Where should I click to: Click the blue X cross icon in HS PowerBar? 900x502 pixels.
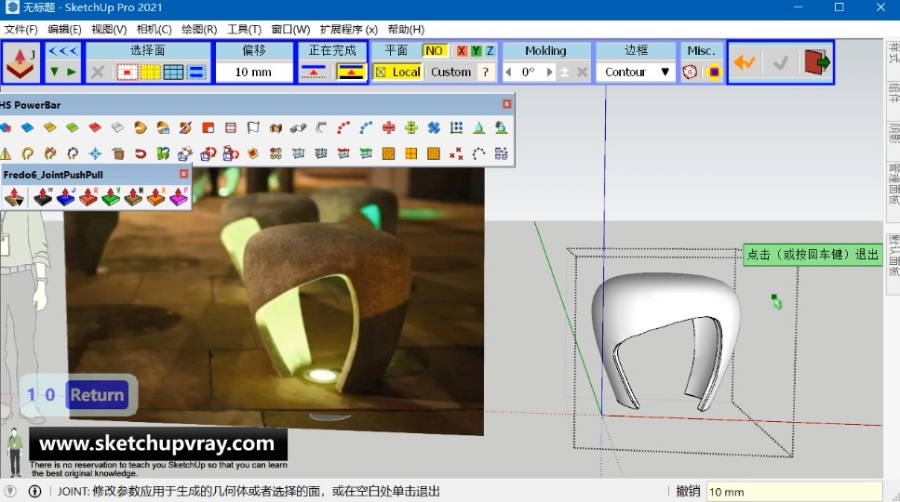coord(433,127)
